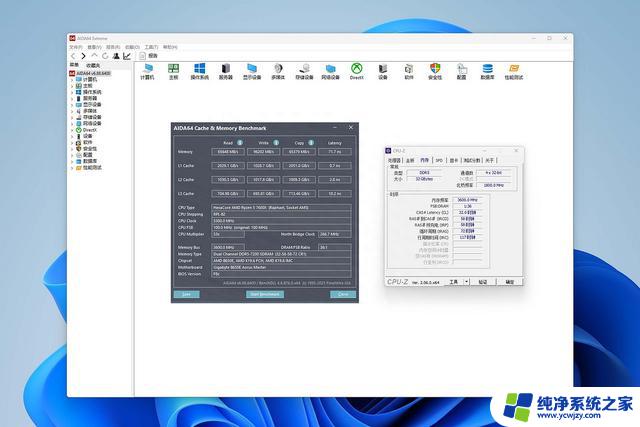Click the Memory Read result field

coord(228,152)
